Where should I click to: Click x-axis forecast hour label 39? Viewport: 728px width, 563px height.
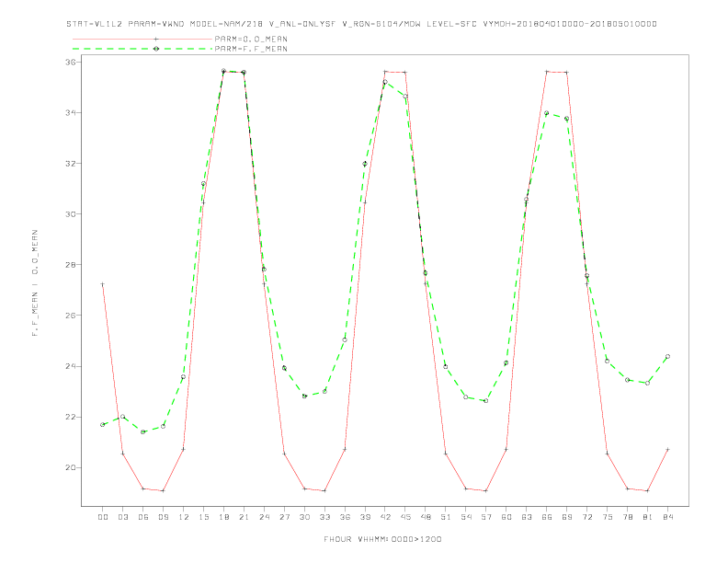point(365,517)
